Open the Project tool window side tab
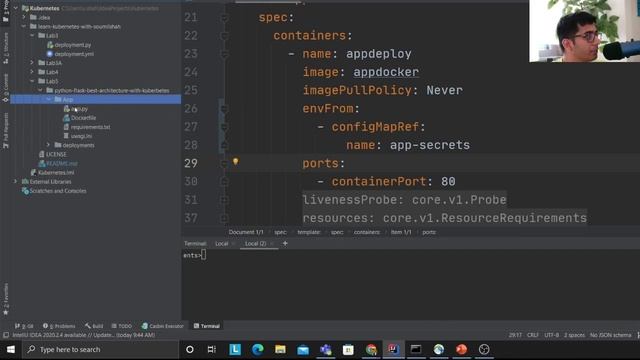 pos(5,10)
